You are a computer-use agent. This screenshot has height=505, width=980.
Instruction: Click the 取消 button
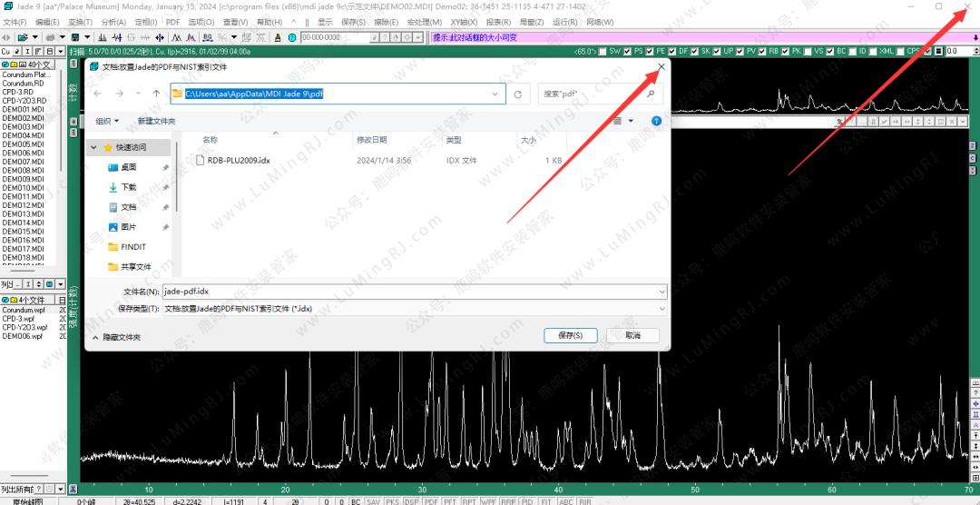click(x=630, y=335)
